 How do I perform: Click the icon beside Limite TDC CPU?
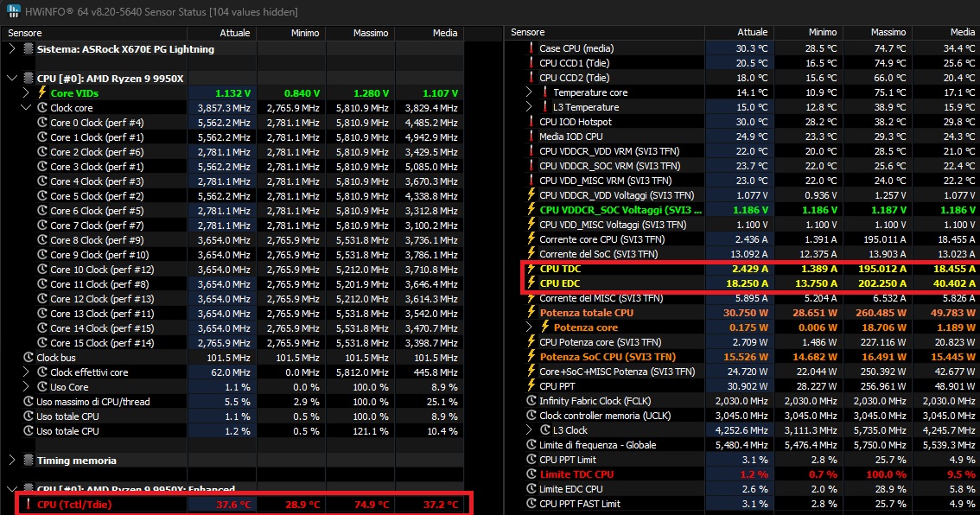(531, 474)
